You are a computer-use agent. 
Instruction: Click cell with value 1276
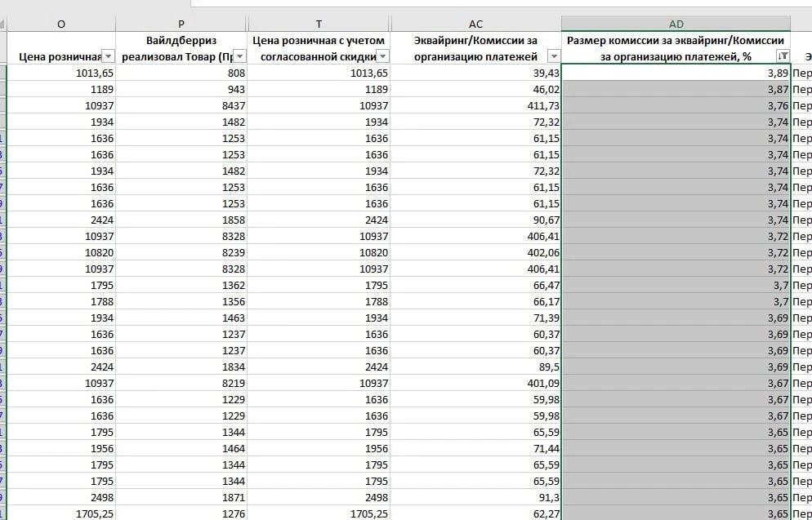(181, 513)
